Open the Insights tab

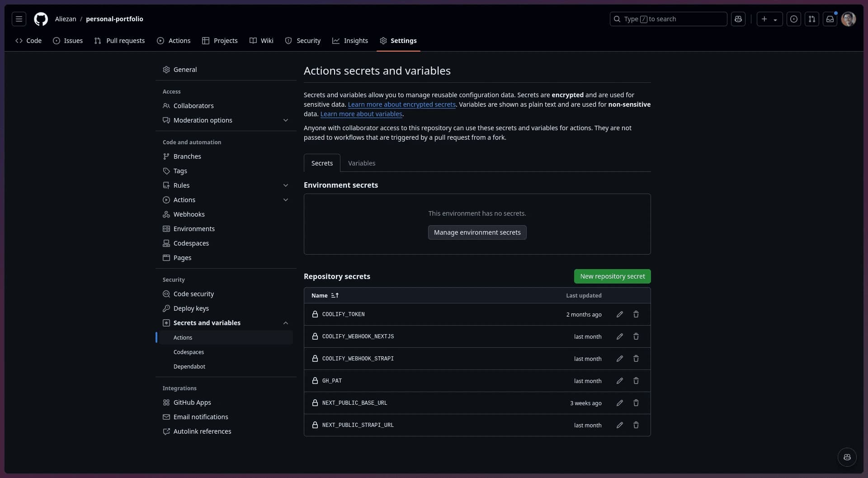350,41
